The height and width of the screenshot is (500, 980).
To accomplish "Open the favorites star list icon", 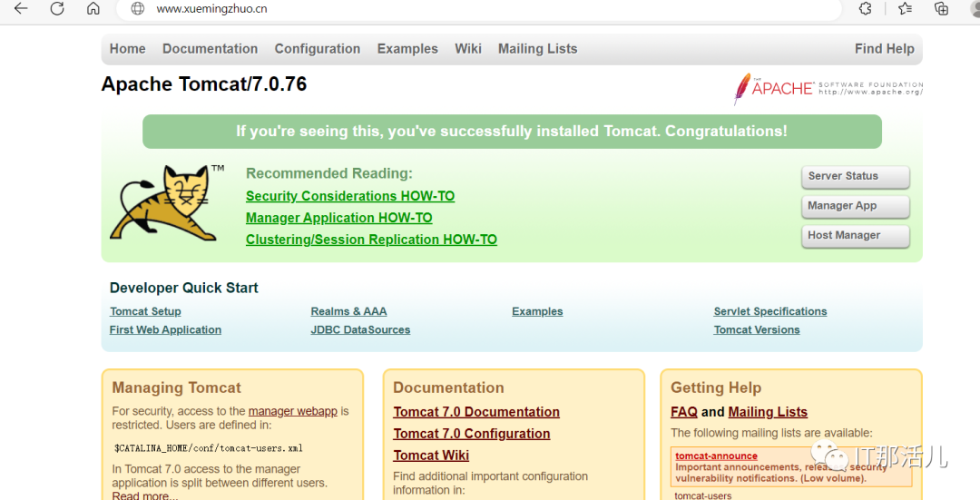I will (905, 8).
